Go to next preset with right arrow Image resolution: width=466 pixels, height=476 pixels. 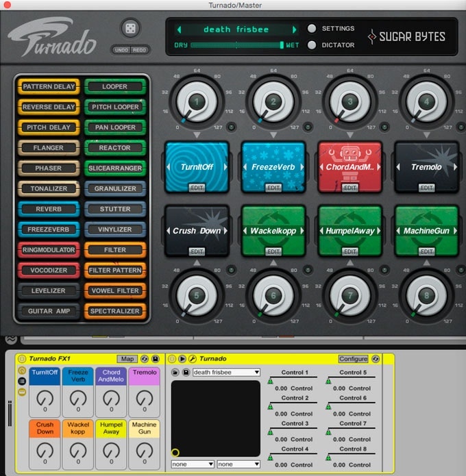(294, 29)
